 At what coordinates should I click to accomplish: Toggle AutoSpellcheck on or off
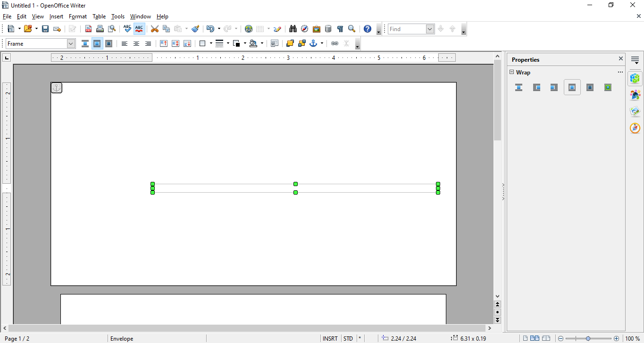tap(139, 29)
